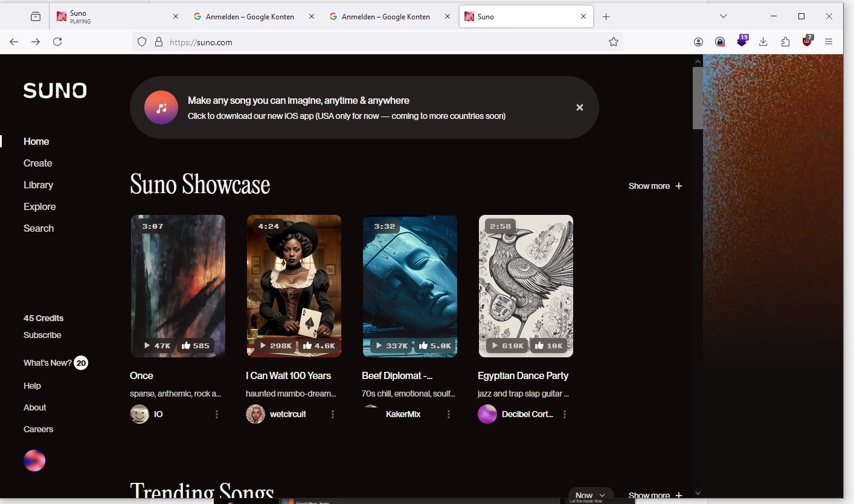Click 'haunted mambo-dream...' style tag
The image size is (854, 504).
(x=291, y=394)
